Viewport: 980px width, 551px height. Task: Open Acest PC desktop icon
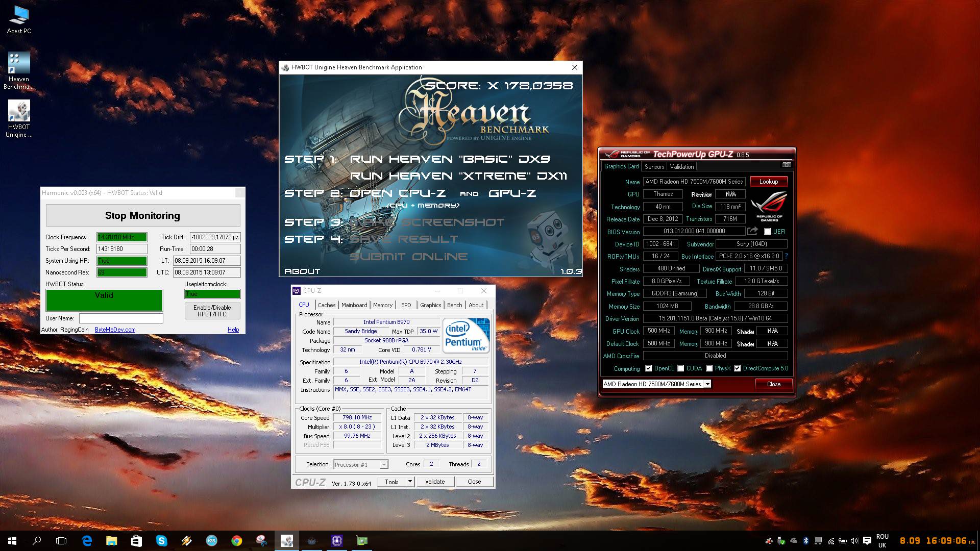coord(19,20)
